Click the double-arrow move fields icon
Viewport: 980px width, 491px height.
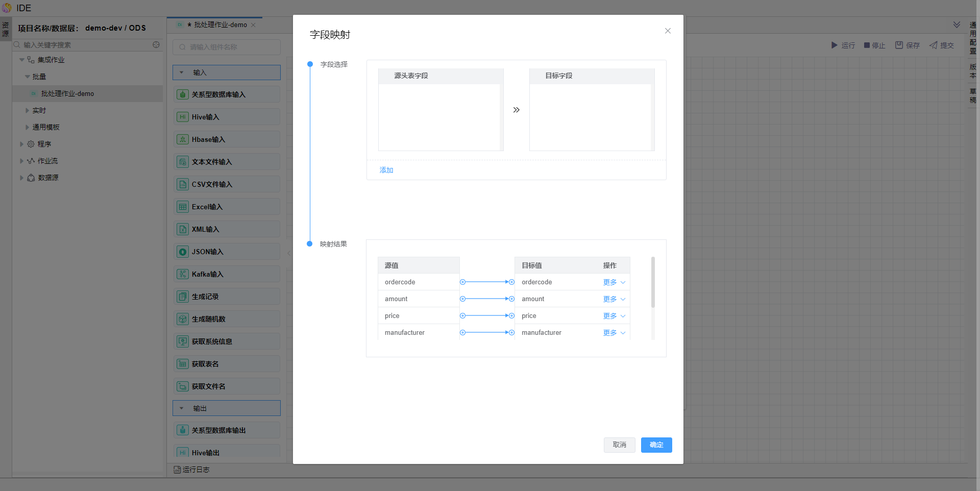516,110
